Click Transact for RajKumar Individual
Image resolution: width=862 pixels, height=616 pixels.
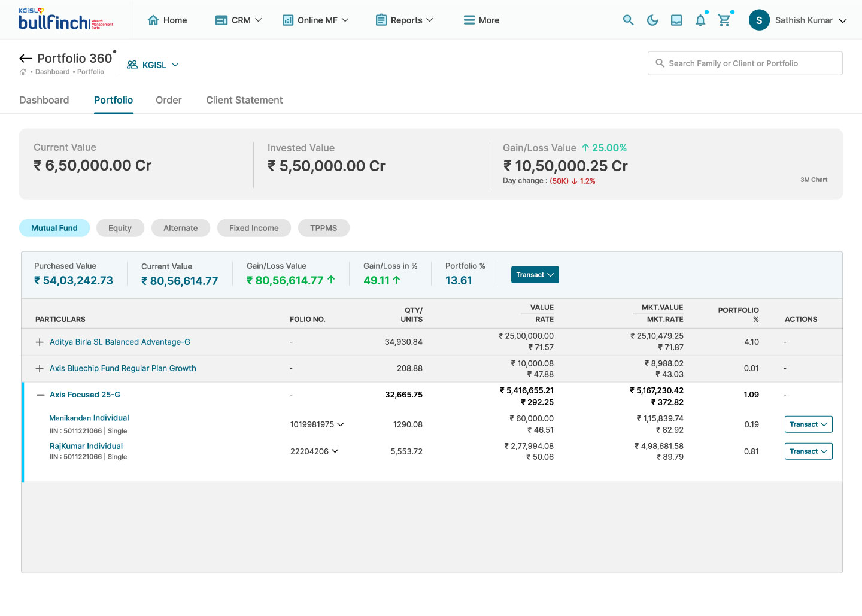point(809,451)
